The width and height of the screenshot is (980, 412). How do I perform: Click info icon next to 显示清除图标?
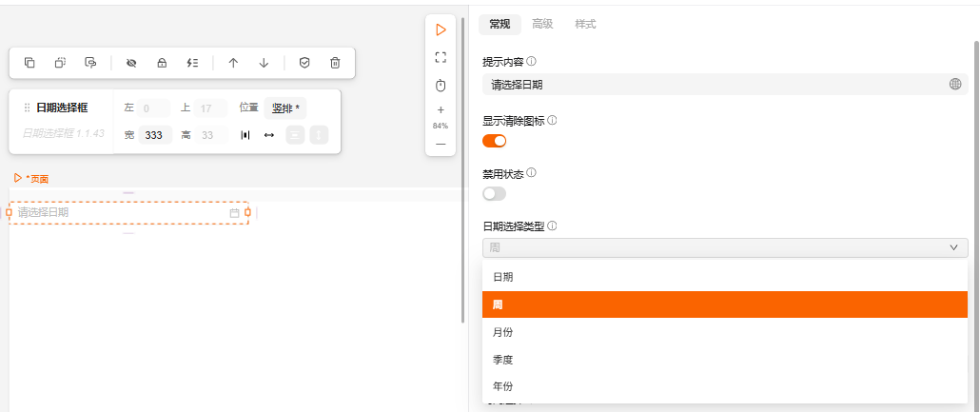coord(552,120)
